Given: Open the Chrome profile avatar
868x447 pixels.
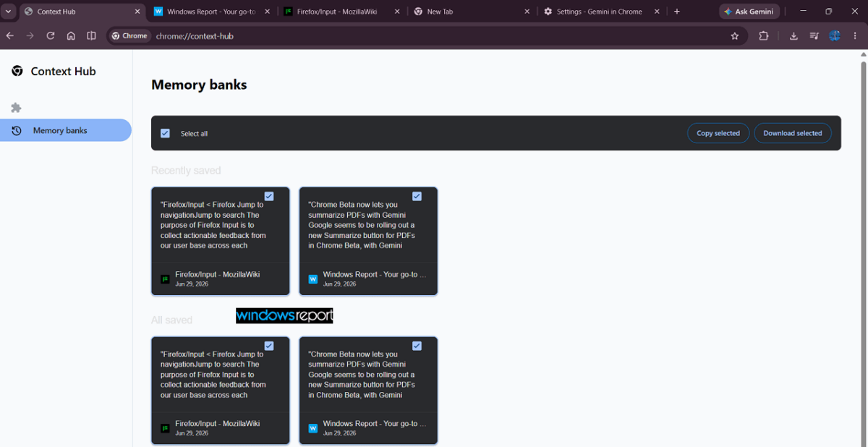Looking at the screenshot, I should 835,35.
